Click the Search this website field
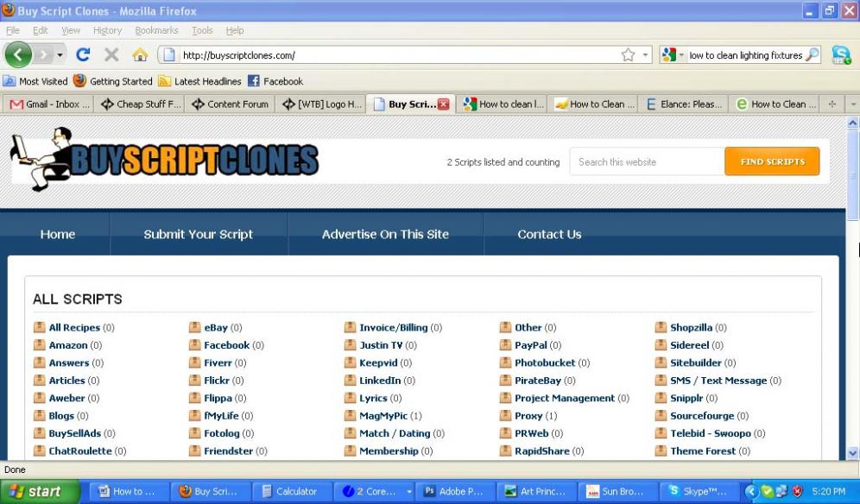The image size is (860, 504). pyautogui.click(x=648, y=161)
